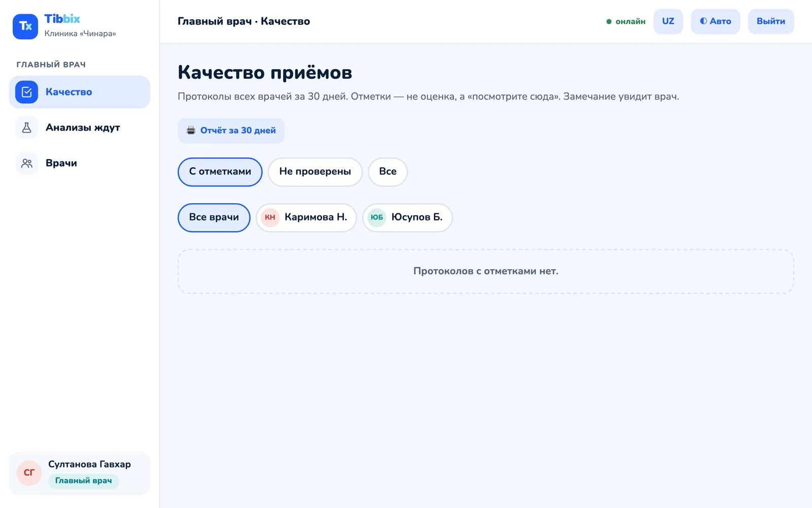Click the СГ user avatar

coord(29,473)
